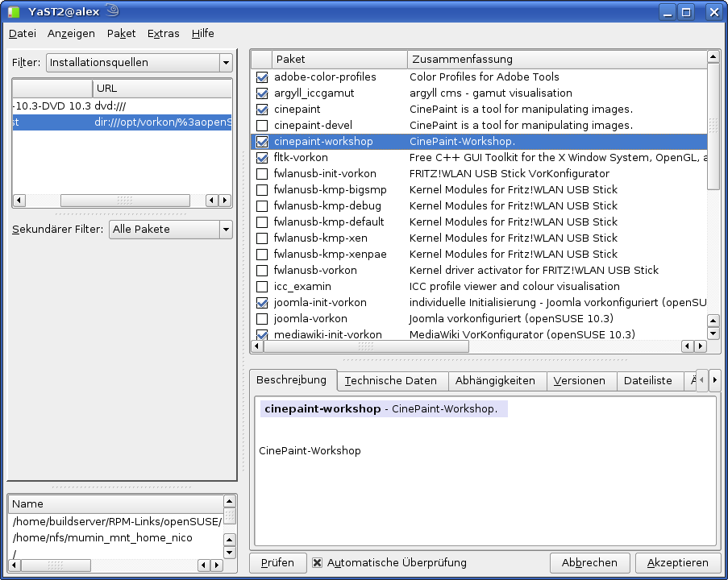Open the Technische Daten tab
Screen dimensions: 728x580
(390, 380)
